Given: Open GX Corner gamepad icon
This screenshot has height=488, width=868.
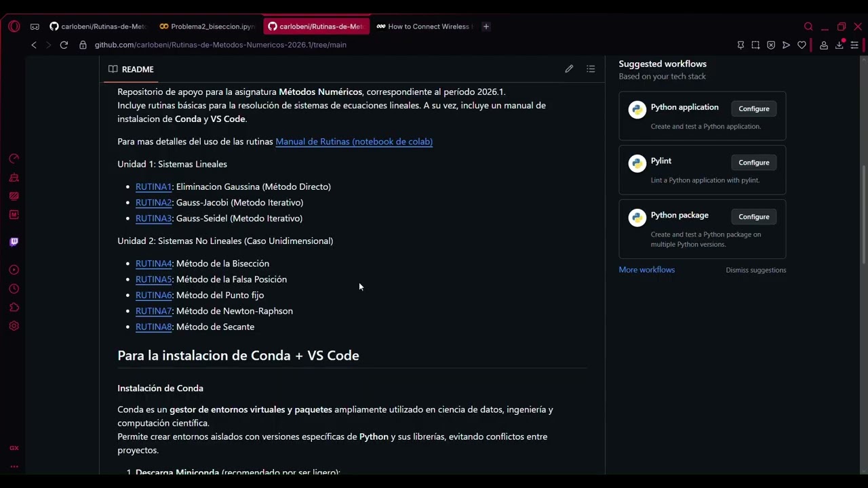Looking at the screenshot, I should coord(35,26).
